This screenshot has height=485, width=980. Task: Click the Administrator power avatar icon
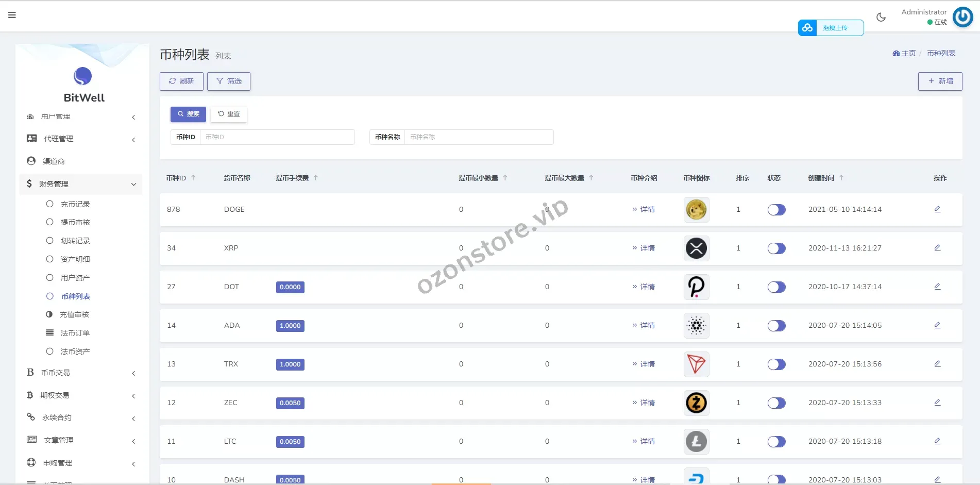(x=962, y=17)
